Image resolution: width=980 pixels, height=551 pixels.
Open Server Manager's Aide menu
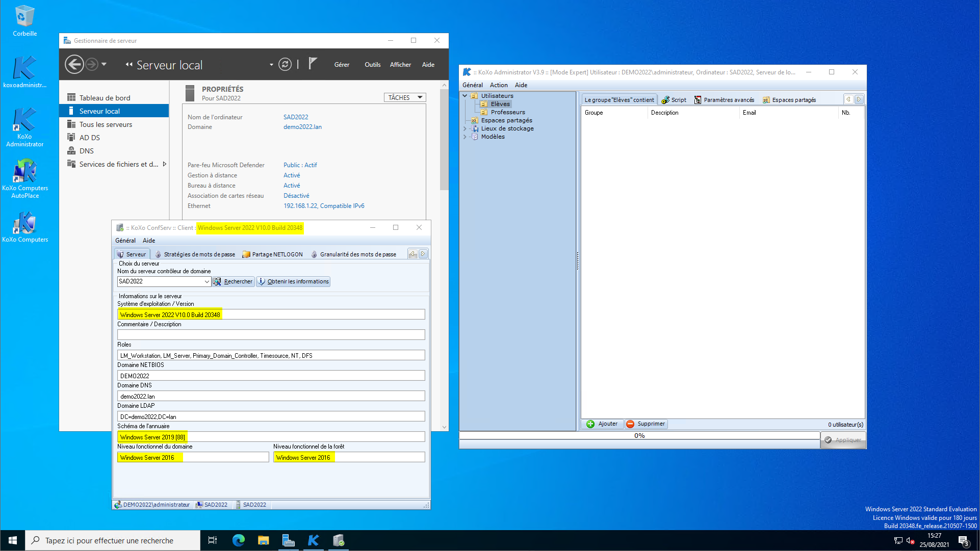tap(428, 65)
